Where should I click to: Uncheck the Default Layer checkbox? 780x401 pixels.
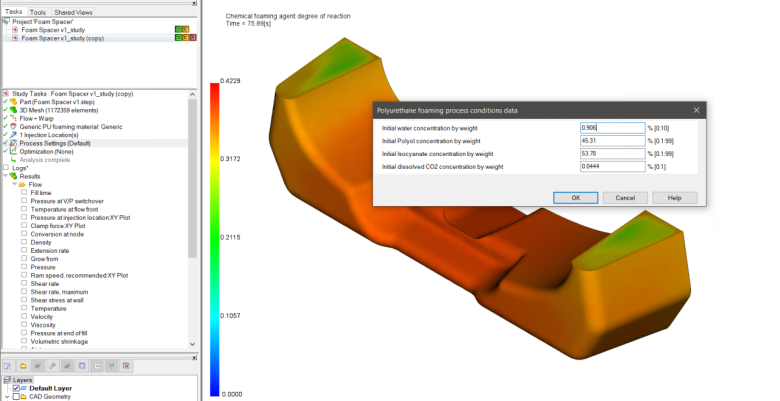tap(16, 388)
